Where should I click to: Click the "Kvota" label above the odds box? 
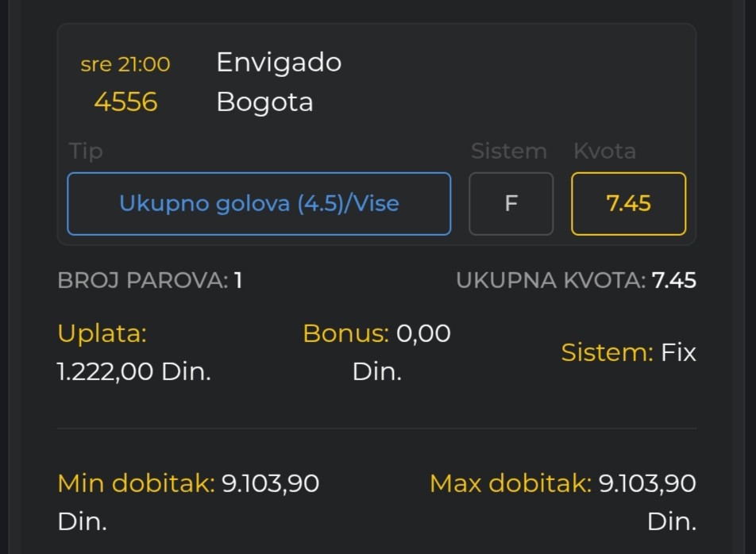(604, 151)
